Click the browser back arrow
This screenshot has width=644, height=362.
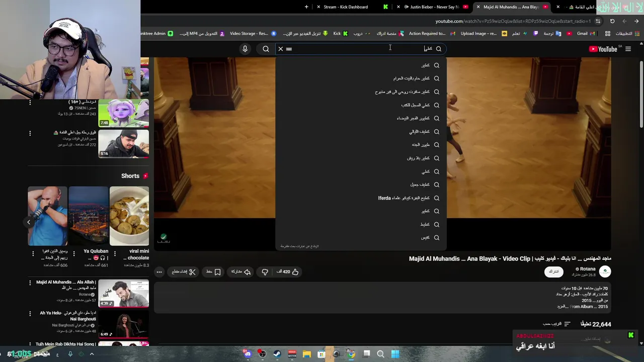point(636,21)
